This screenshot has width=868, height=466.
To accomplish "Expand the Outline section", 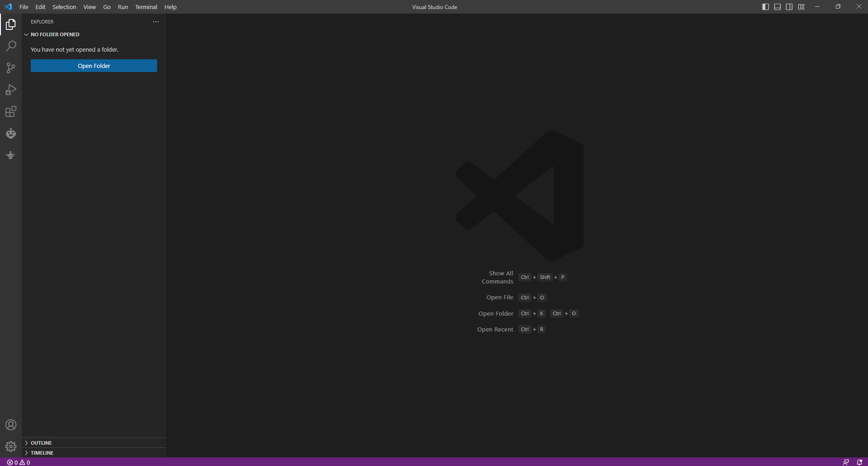I will tap(94, 443).
